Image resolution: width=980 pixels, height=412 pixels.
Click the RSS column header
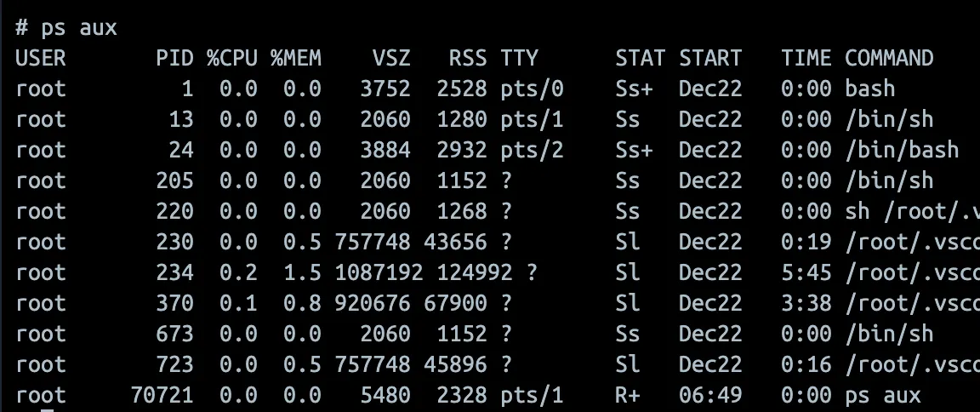[468, 58]
